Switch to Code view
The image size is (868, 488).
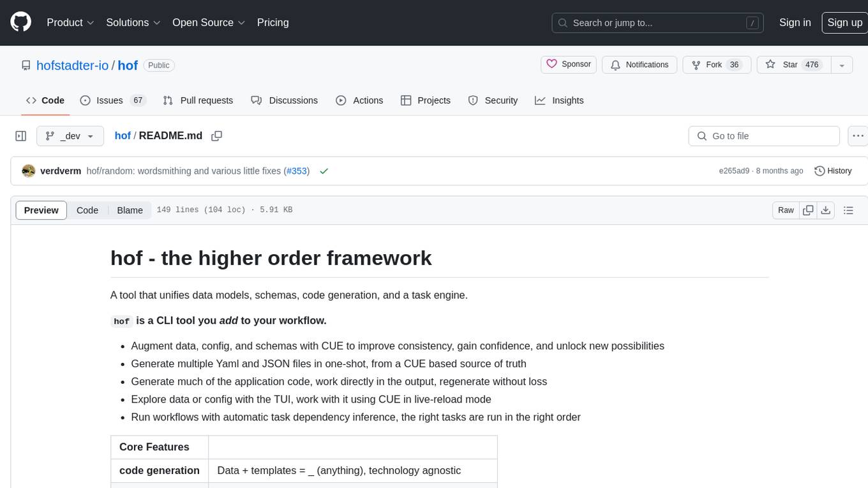click(x=87, y=210)
